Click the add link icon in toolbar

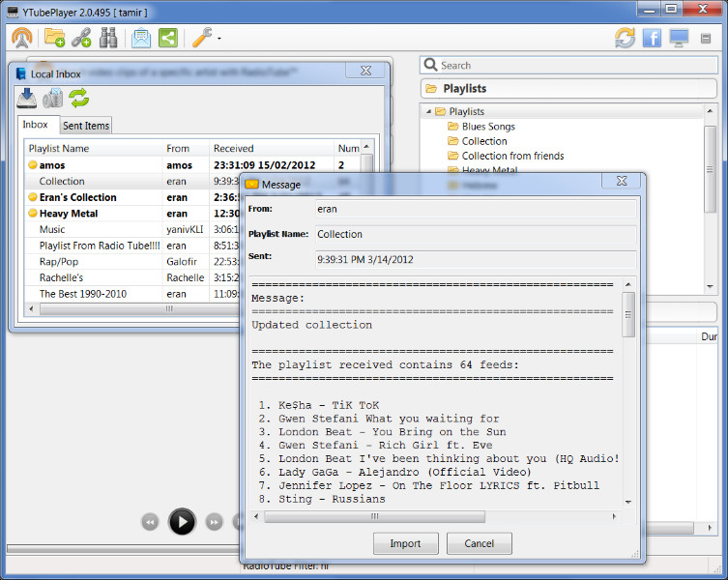pyautogui.click(x=82, y=38)
